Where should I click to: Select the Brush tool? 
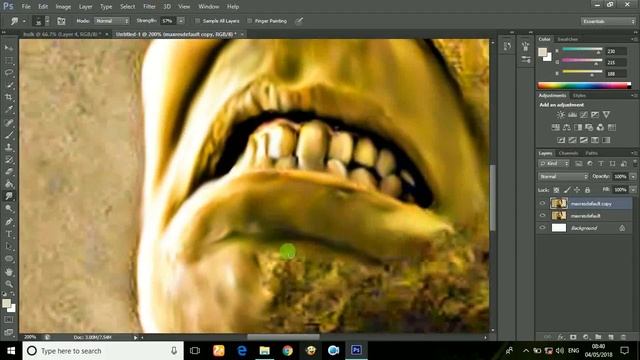pos(9,135)
